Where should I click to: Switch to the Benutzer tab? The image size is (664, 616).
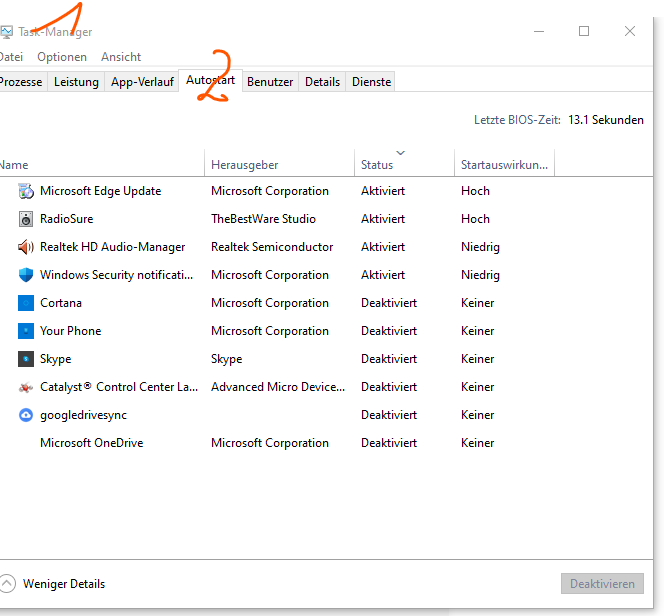pyautogui.click(x=270, y=82)
